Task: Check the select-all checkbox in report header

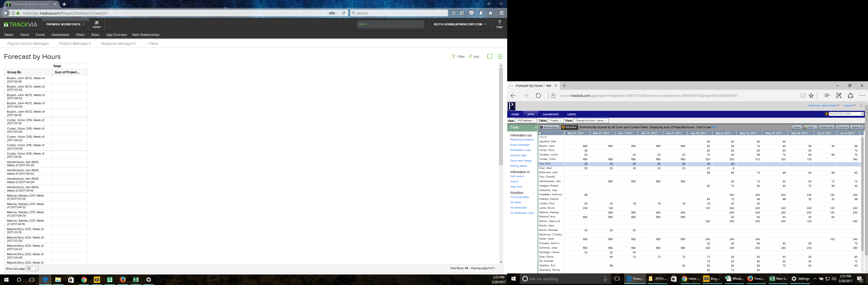Action: pos(540,134)
